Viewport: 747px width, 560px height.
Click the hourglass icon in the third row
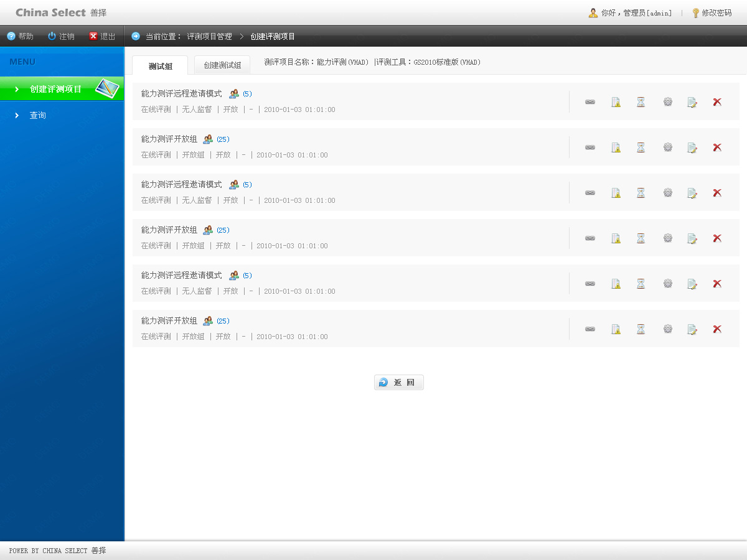641,193
